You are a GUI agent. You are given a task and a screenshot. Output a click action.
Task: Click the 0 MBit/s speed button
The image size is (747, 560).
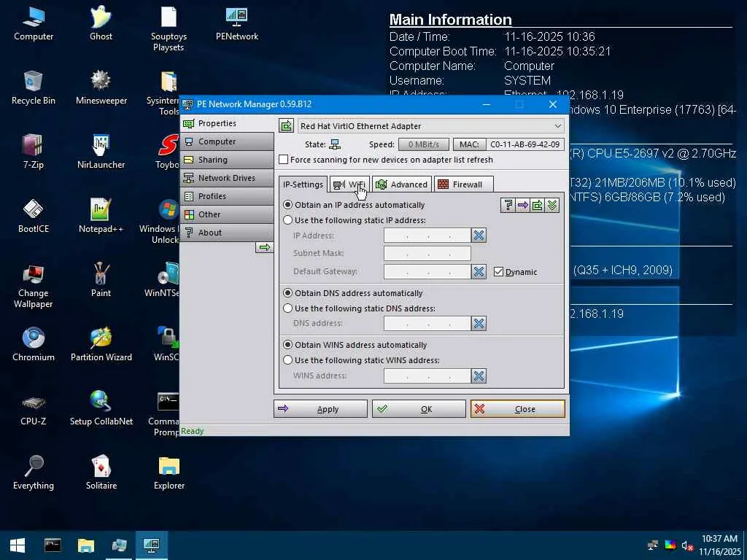pos(424,144)
